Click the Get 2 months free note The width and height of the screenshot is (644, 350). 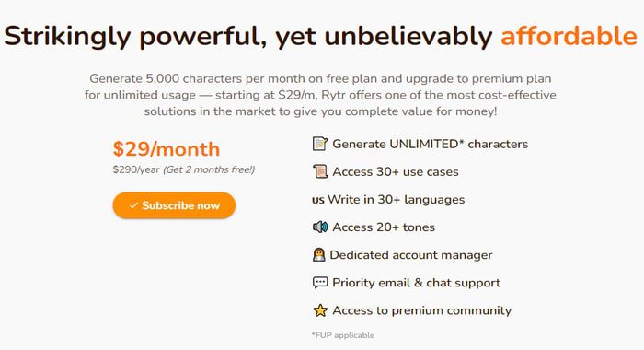(x=209, y=169)
